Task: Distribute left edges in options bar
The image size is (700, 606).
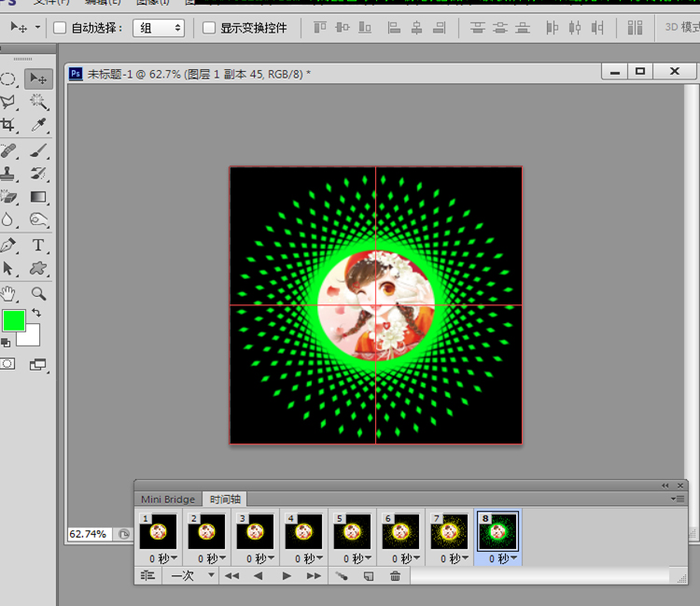Action: tap(553, 28)
